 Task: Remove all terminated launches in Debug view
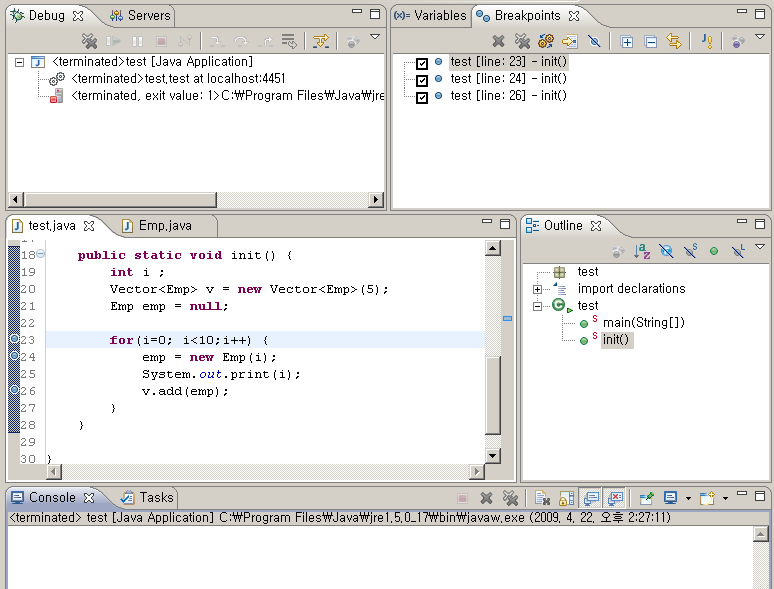90,41
